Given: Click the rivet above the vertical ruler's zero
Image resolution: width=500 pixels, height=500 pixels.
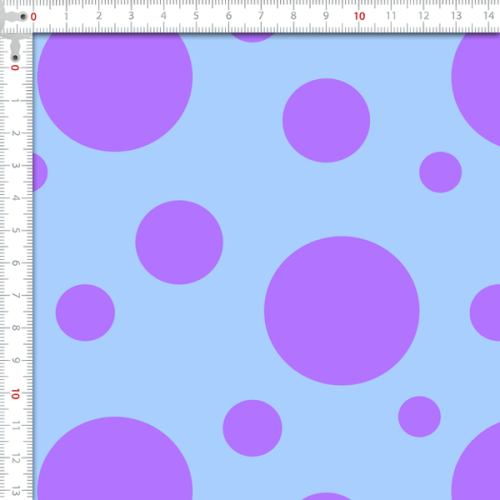Looking at the screenshot, I should click(15, 58).
